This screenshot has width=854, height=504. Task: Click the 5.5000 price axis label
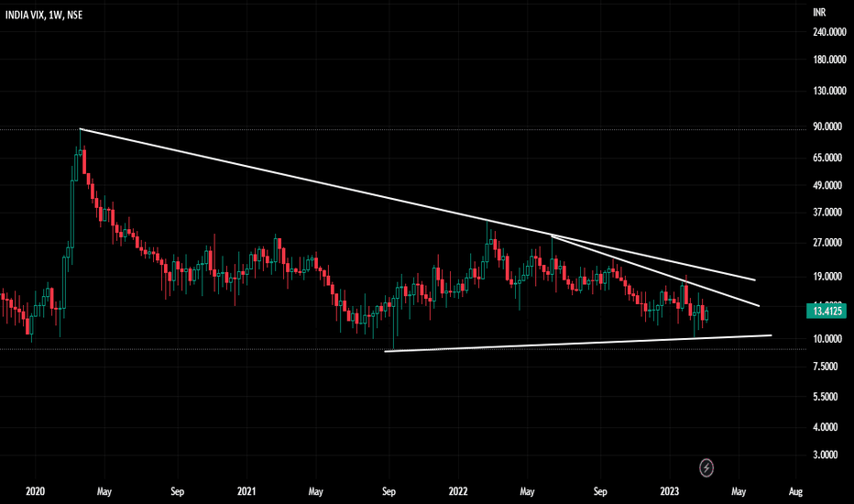pyautogui.click(x=825, y=397)
